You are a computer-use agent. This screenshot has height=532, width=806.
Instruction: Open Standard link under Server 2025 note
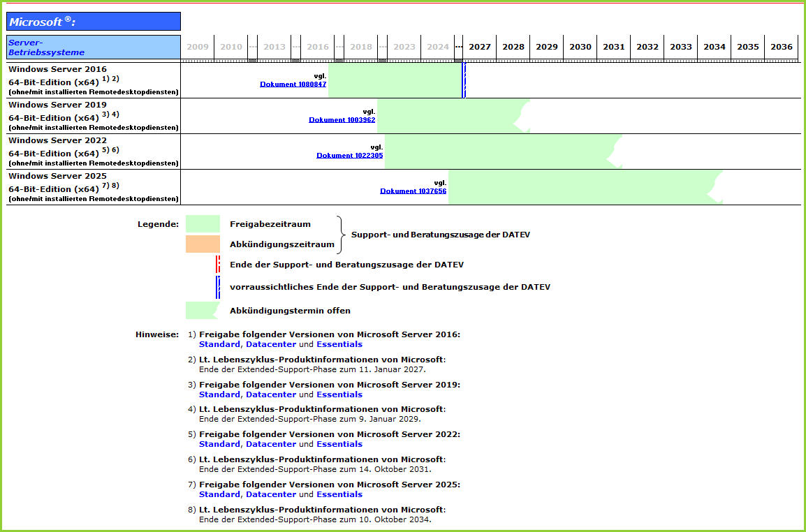(x=219, y=494)
